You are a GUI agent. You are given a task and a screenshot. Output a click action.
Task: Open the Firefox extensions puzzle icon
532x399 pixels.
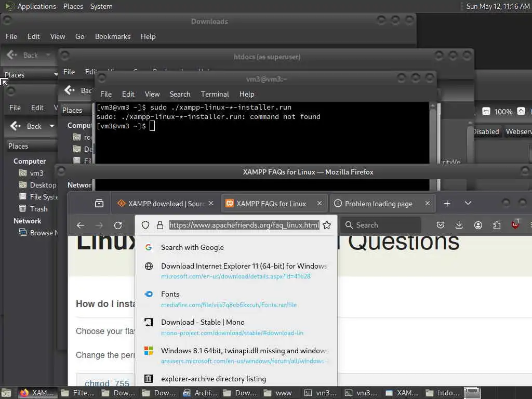pyautogui.click(x=497, y=225)
